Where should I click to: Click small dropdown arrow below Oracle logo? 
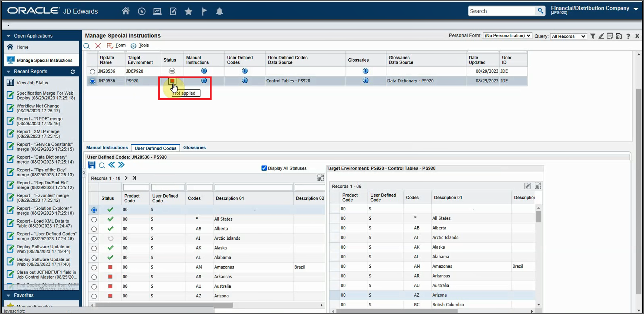(8, 25)
